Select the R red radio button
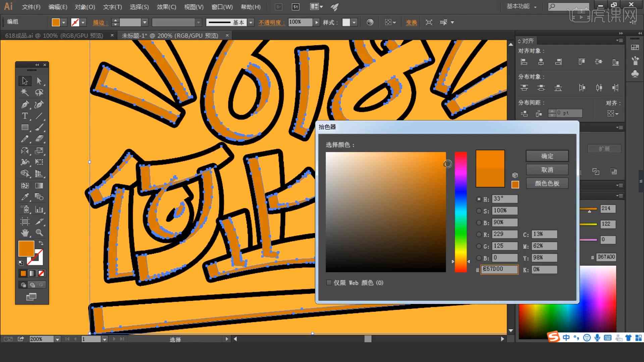Viewport: 644px width, 362px height. click(479, 235)
